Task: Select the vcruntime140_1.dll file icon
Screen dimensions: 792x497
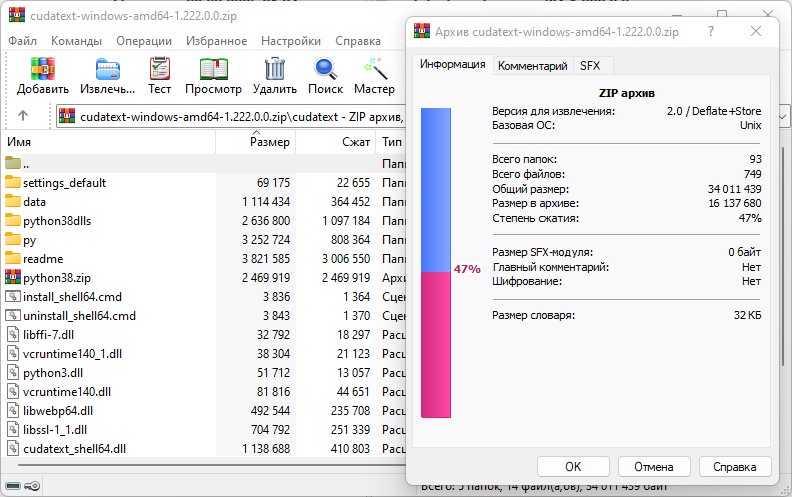Action: pos(13,354)
